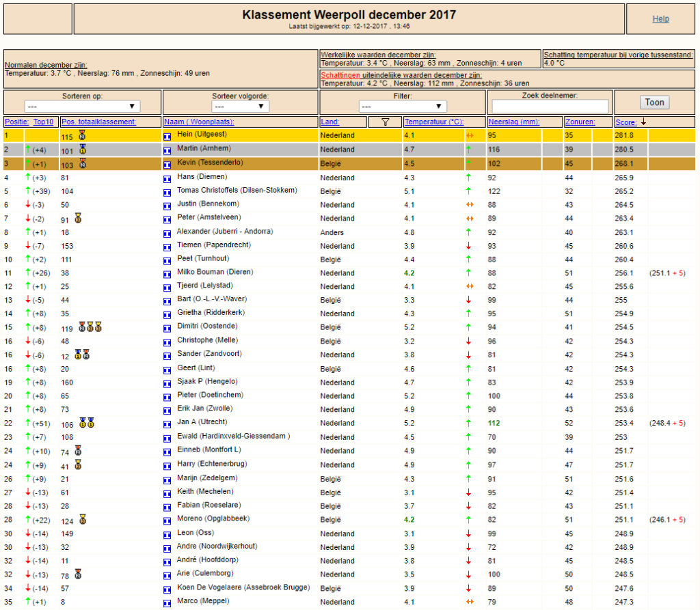
Task: Click the blue icon beside Tiemen (Papendrecht)
Action: click(x=167, y=247)
